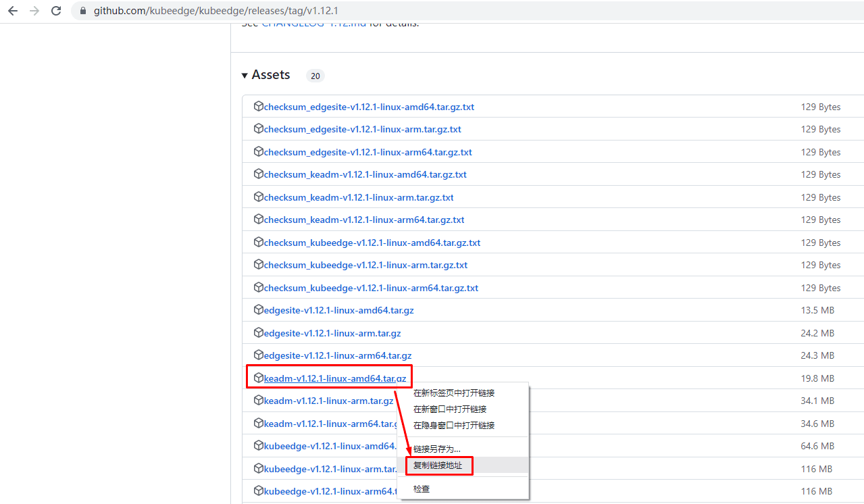Click package icon beside checksum_edgesite-v1.12.1-linux-arm.tar.gz.txt
Viewport: 864px width, 504px height.
[258, 129]
